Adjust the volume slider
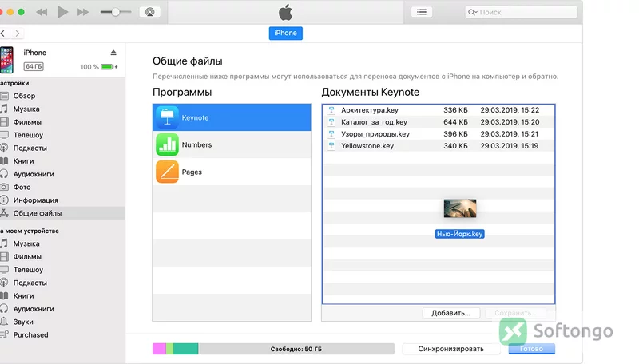639x364 pixels. [116, 12]
